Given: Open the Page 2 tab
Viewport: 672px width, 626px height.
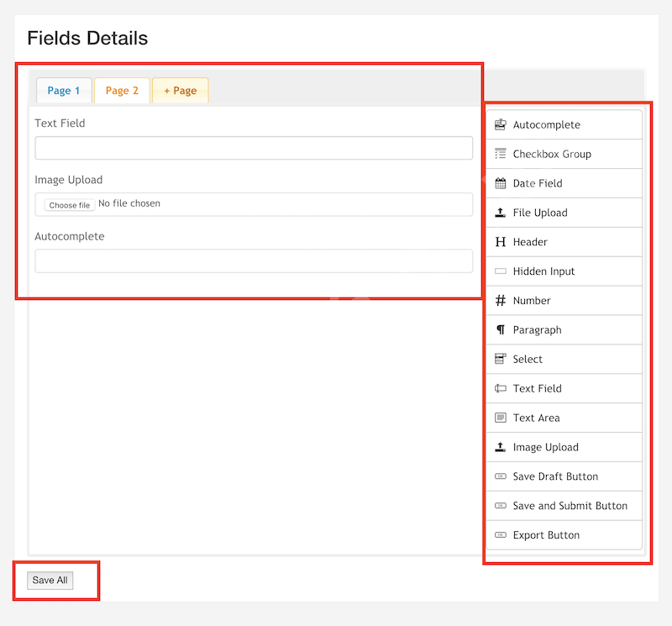Looking at the screenshot, I should [122, 91].
